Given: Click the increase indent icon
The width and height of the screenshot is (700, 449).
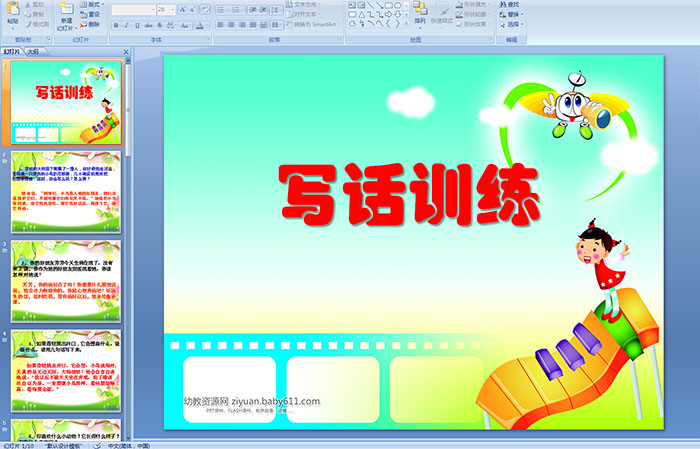Looking at the screenshot, I should (263, 9).
